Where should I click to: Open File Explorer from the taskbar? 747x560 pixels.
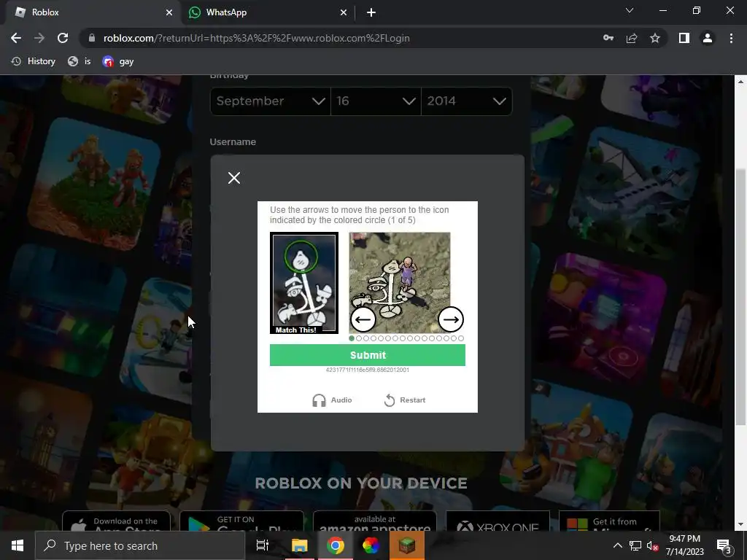pos(300,545)
